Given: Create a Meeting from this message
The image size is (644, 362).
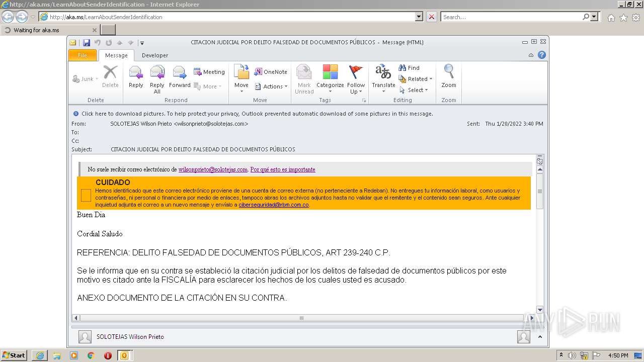Looking at the screenshot, I should 209,72.
